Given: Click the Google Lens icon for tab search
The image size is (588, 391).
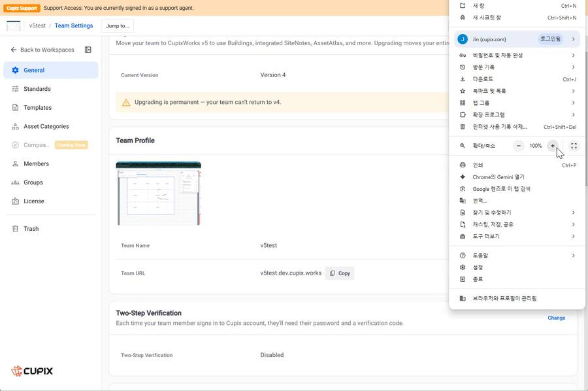Looking at the screenshot, I should click(x=463, y=189).
